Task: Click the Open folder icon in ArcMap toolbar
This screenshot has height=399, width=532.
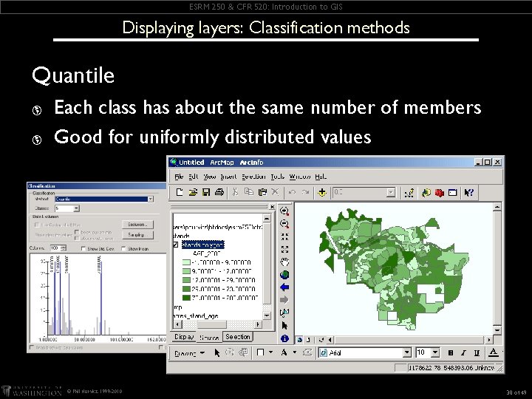Action: click(193, 192)
